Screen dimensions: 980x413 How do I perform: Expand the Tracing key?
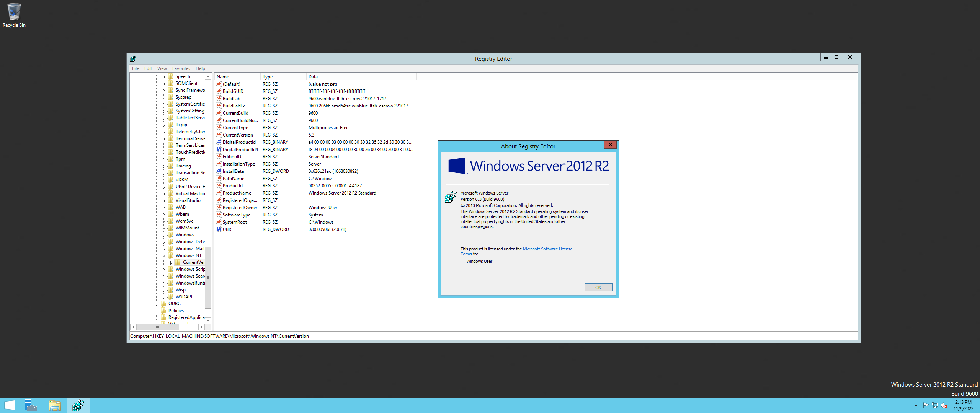pyautogui.click(x=164, y=166)
